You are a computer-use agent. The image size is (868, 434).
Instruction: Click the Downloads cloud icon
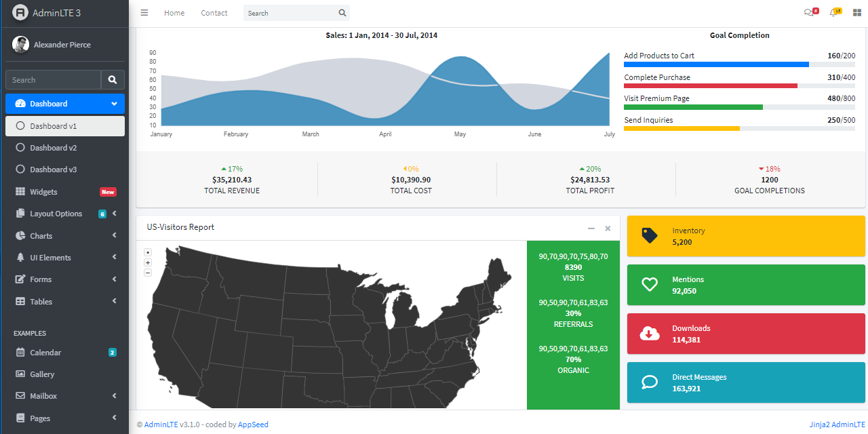[650, 333]
